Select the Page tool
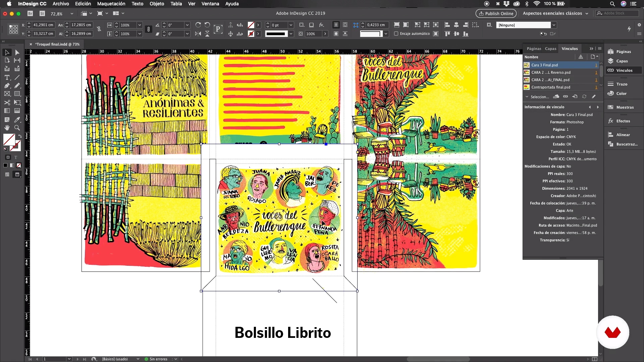 [x=7, y=60]
